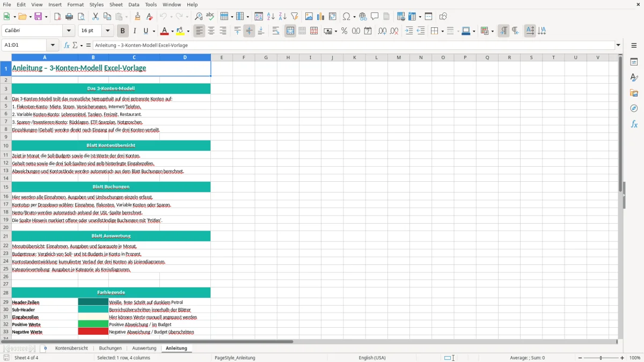Expand formula bar arrow
The width and height of the screenshot is (644, 362).
tap(618, 45)
